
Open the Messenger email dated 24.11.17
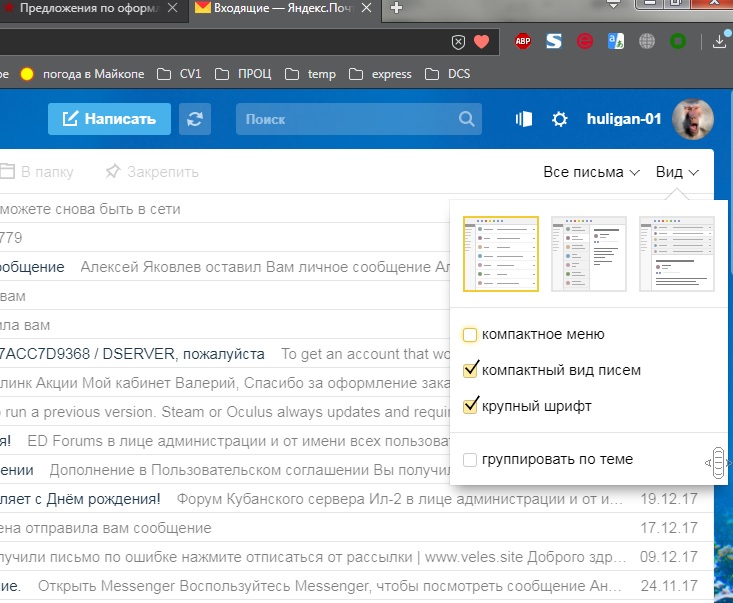(x=357, y=586)
